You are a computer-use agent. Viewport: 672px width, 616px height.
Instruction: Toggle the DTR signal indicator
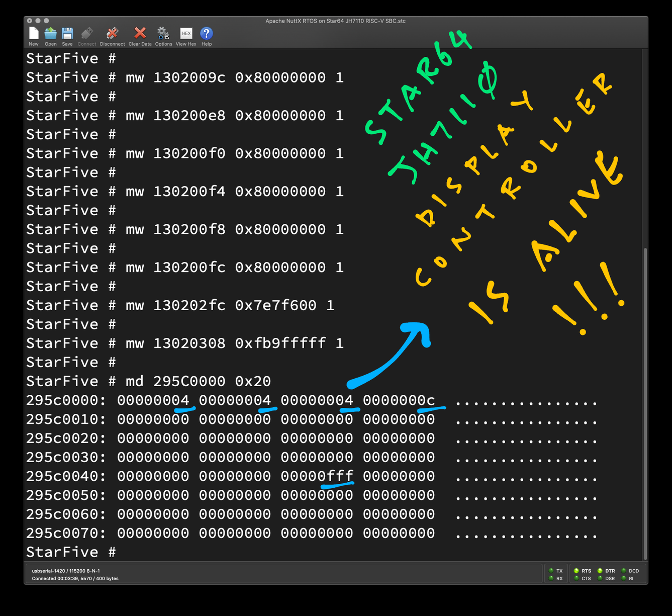600,571
